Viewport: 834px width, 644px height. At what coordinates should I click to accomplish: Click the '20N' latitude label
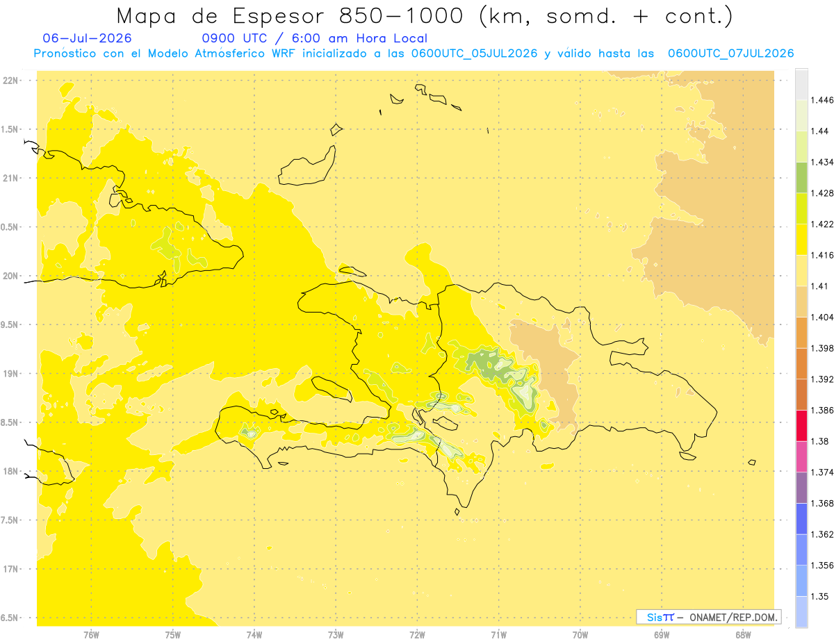tap(10, 276)
